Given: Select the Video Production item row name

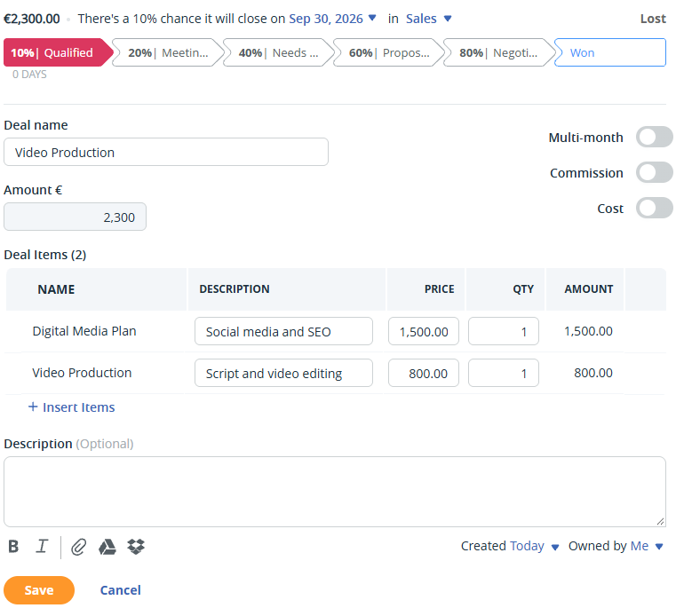Looking at the screenshot, I should [82, 373].
